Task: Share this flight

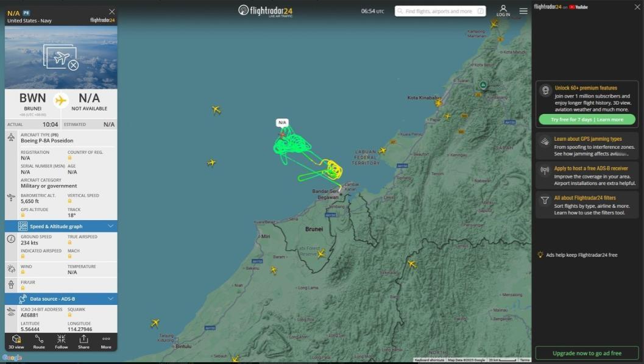Action: click(x=84, y=342)
